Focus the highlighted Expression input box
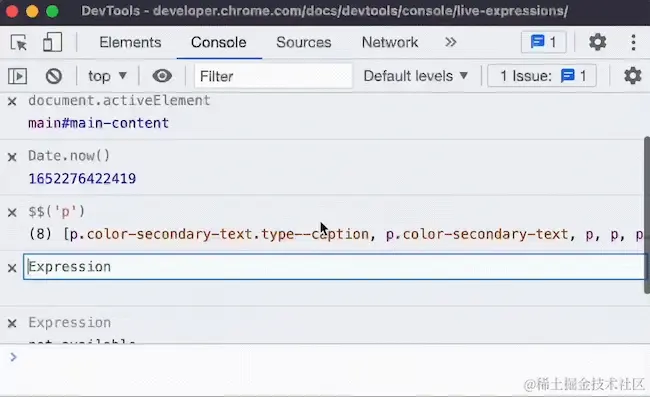The height and width of the screenshot is (397, 650). tap(335, 267)
